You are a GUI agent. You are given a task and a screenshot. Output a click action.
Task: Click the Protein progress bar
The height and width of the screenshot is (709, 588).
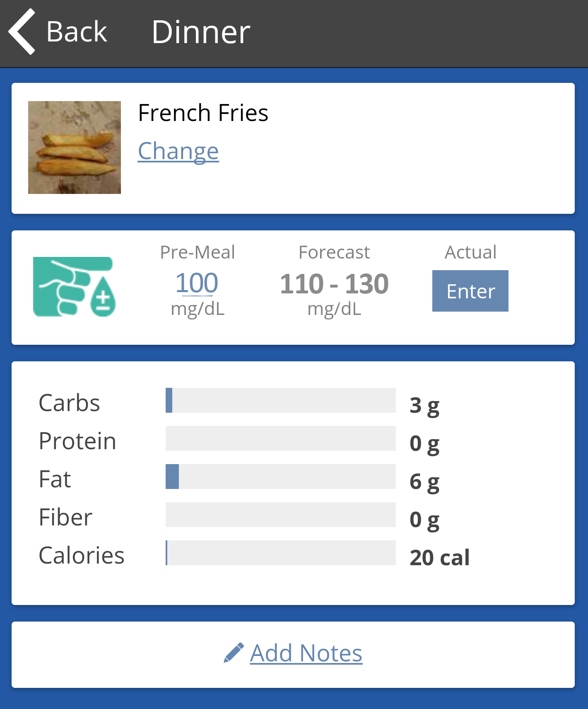click(280, 438)
